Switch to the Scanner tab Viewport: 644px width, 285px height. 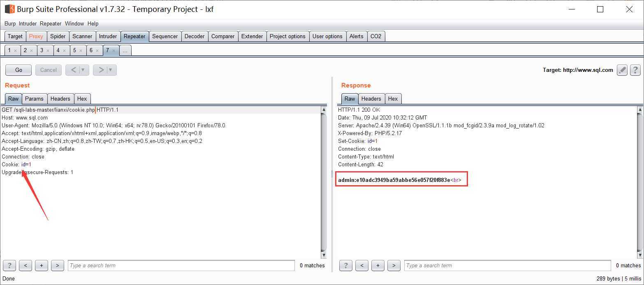[82, 36]
